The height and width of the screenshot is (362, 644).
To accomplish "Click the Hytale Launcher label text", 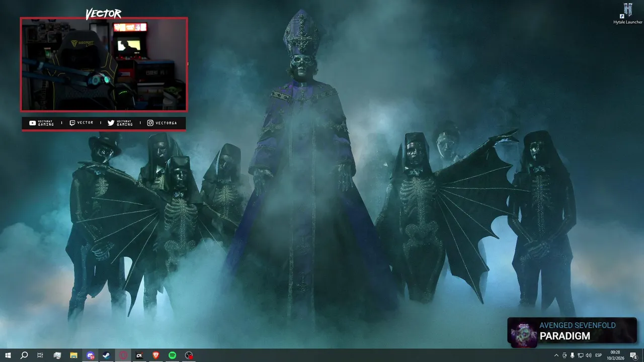I will [628, 22].
